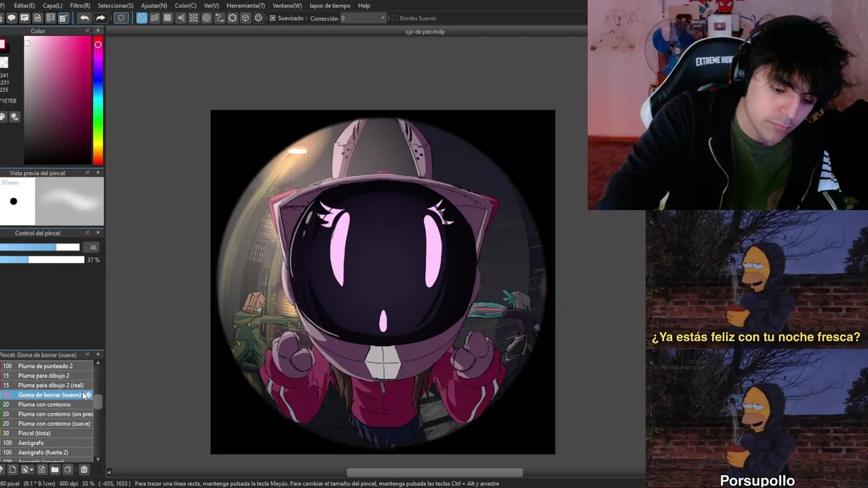868x488 pixels.
Task: Duplicate the selected brush
Action: coord(68,469)
